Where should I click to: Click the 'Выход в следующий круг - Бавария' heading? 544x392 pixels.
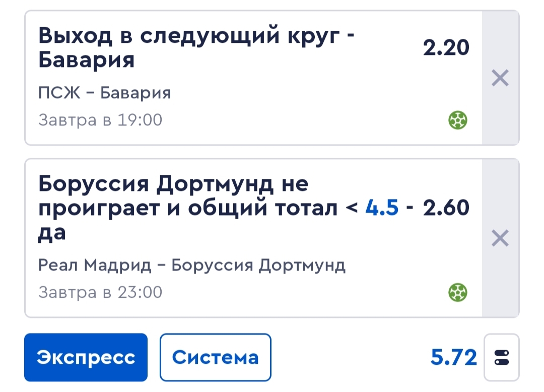click(x=196, y=47)
